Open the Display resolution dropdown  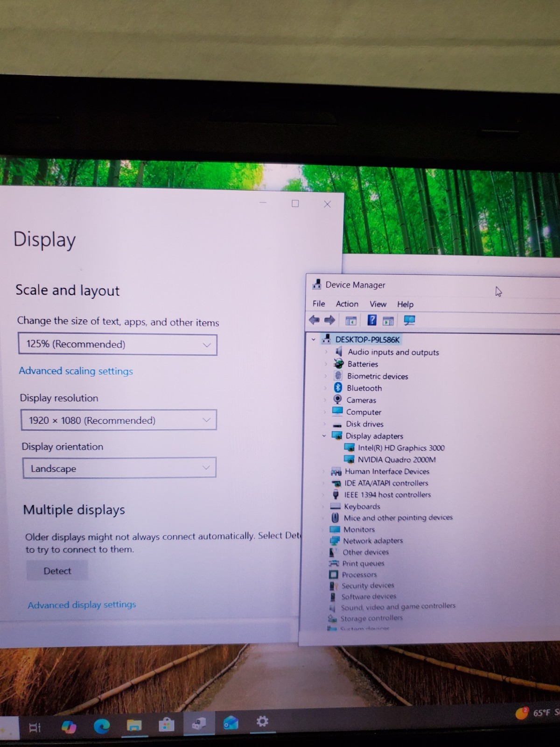[119, 420]
